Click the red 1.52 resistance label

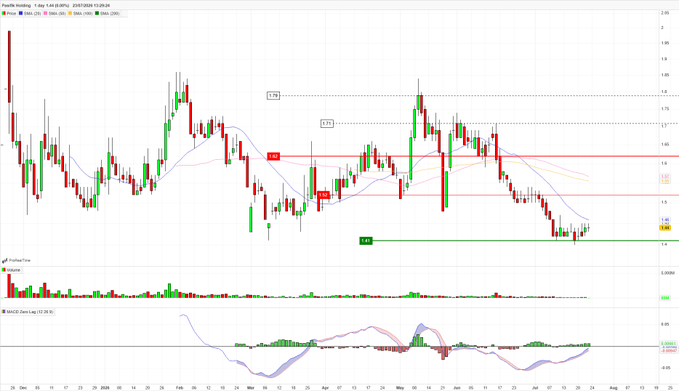(323, 195)
